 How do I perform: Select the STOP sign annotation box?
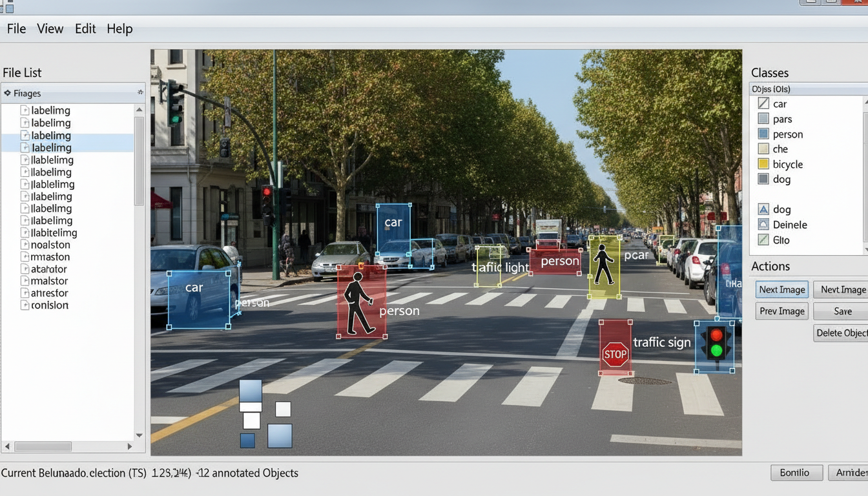pyautogui.click(x=615, y=347)
